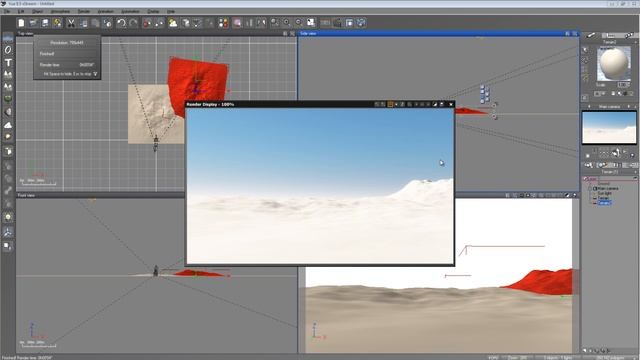The height and width of the screenshot is (360, 640).
Task: Open the Render menu
Action: point(84,11)
